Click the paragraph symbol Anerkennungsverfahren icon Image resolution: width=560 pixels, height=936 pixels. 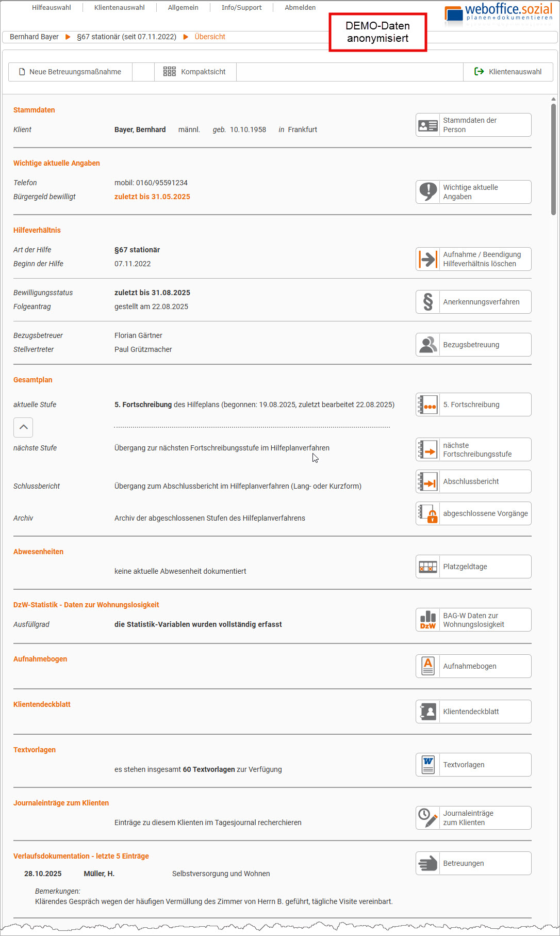[x=428, y=302]
